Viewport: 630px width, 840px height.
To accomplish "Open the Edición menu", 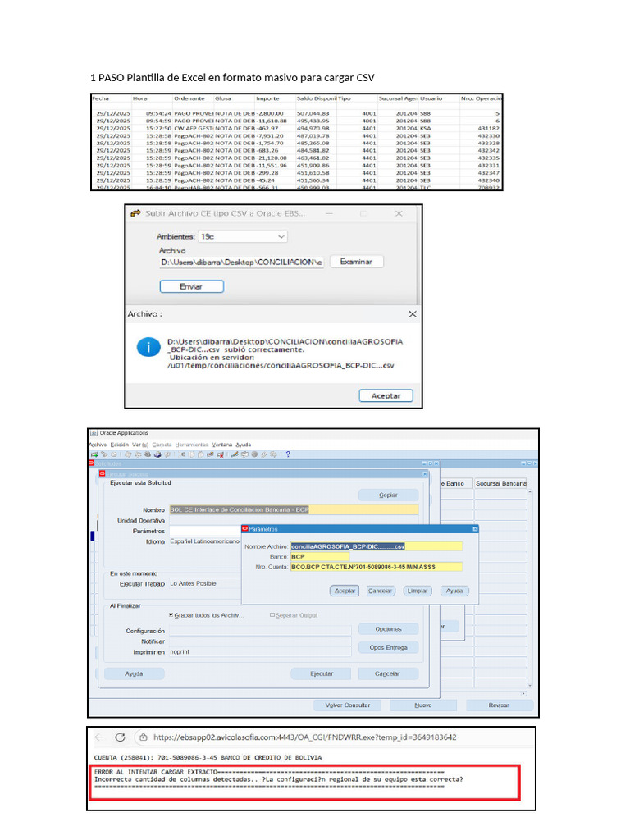I will pyautogui.click(x=120, y=445).
